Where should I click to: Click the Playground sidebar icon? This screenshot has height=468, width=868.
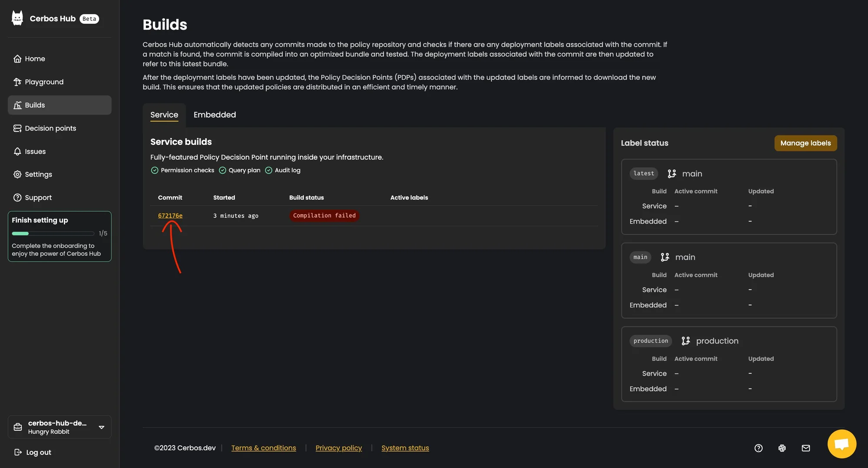click(x=17, y=82)
